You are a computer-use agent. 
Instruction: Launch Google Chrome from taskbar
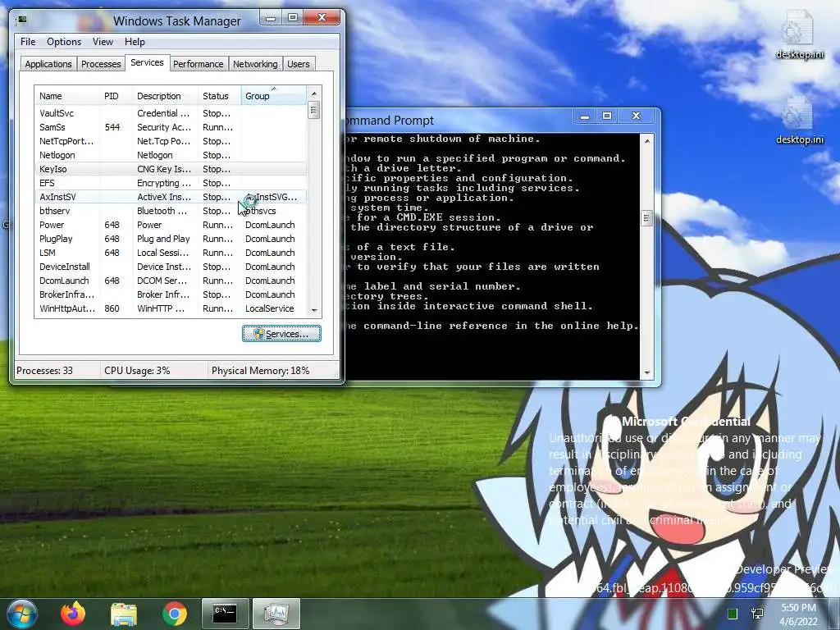(x=175, y=614)
